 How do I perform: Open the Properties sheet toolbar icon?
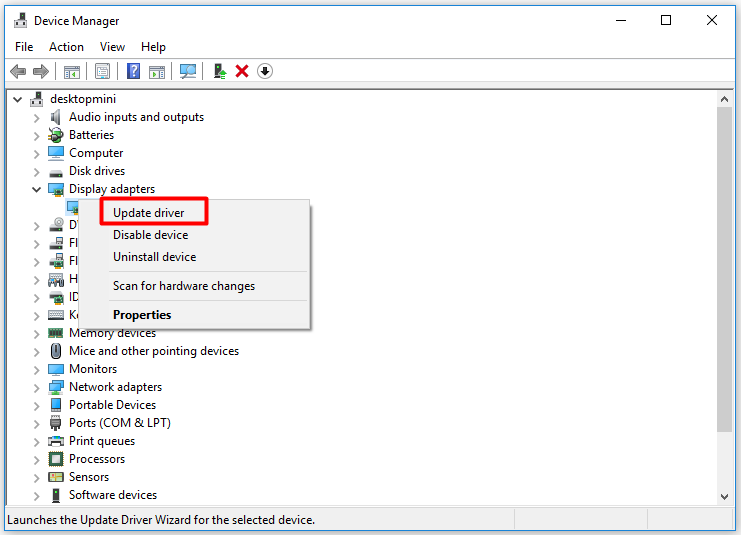[102, 71]
